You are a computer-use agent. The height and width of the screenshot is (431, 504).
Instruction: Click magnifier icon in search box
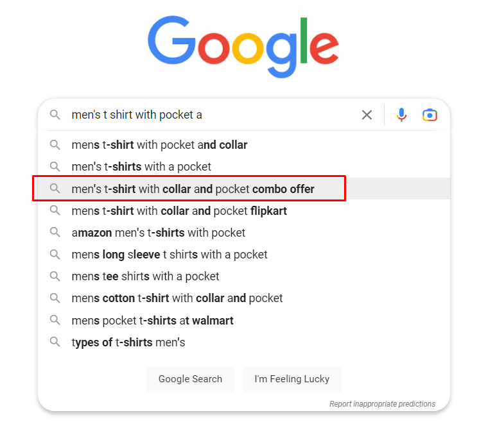pyautogui.click(x=55, y=115)
